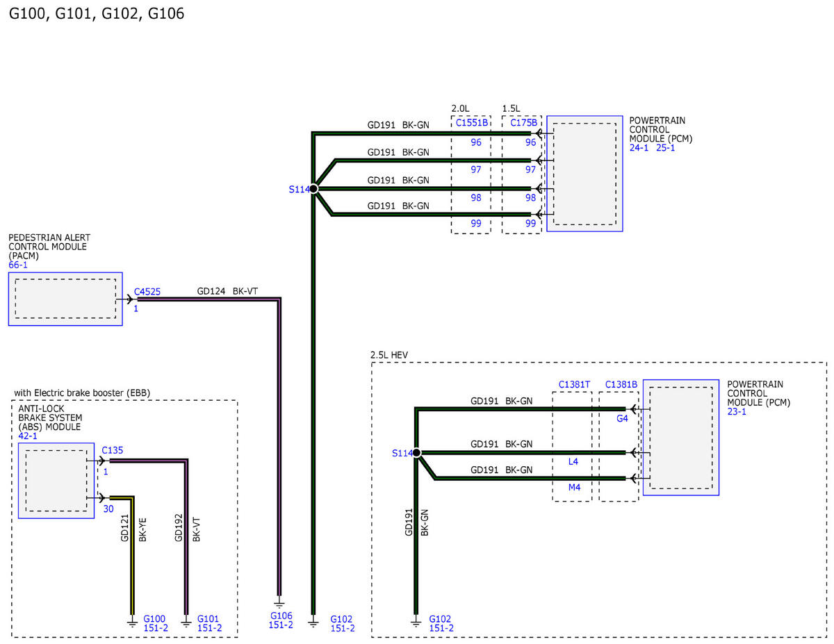This screenshot has height=644, width=834.
Task: Click the C1381B connector link
Action: click(x=621, y=384)
